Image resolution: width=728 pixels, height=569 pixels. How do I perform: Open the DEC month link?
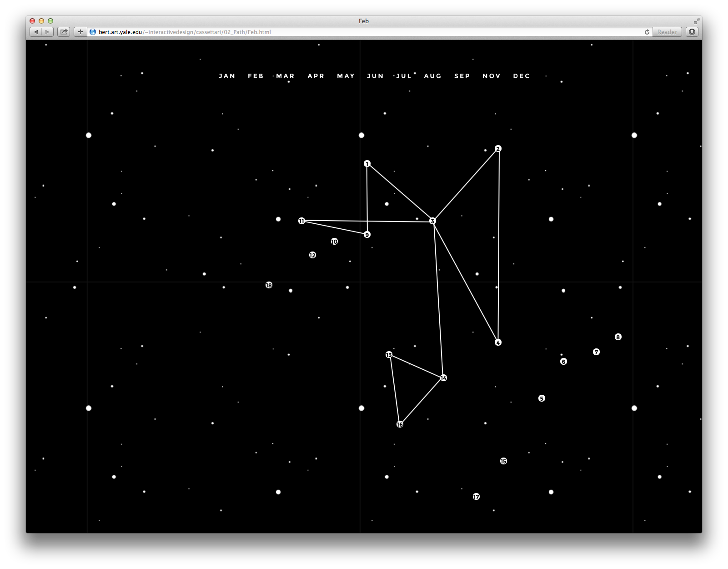tap(522, 76)
